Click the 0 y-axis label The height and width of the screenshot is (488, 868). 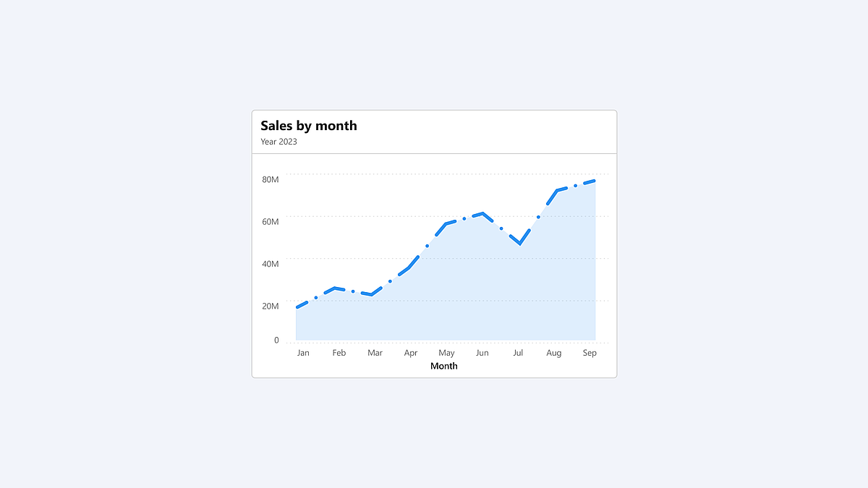coord(276,340)
